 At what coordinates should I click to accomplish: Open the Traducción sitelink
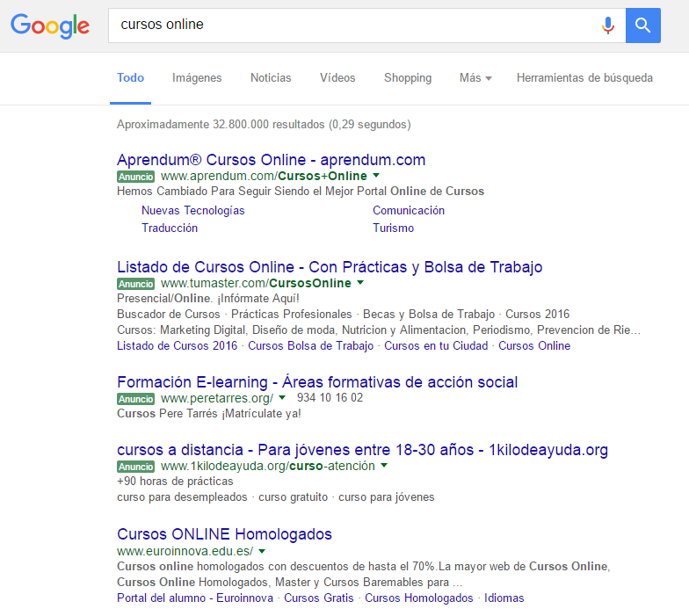[x=170, y=228]
